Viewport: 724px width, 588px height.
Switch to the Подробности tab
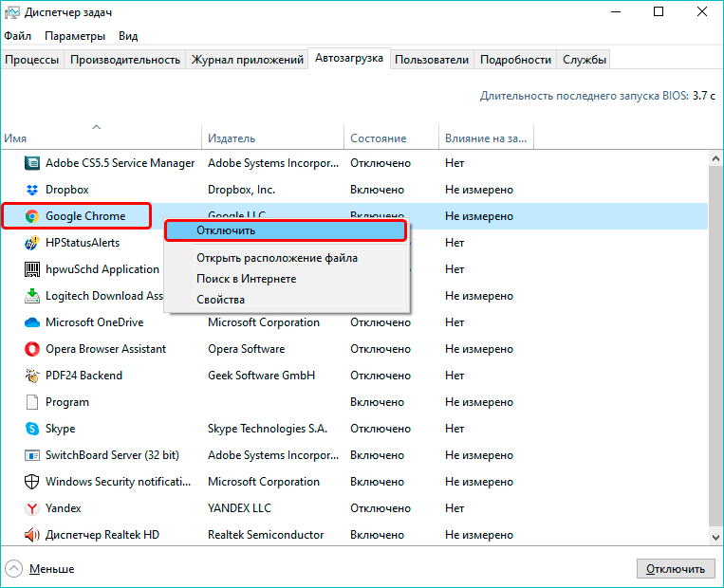point(515,60)
